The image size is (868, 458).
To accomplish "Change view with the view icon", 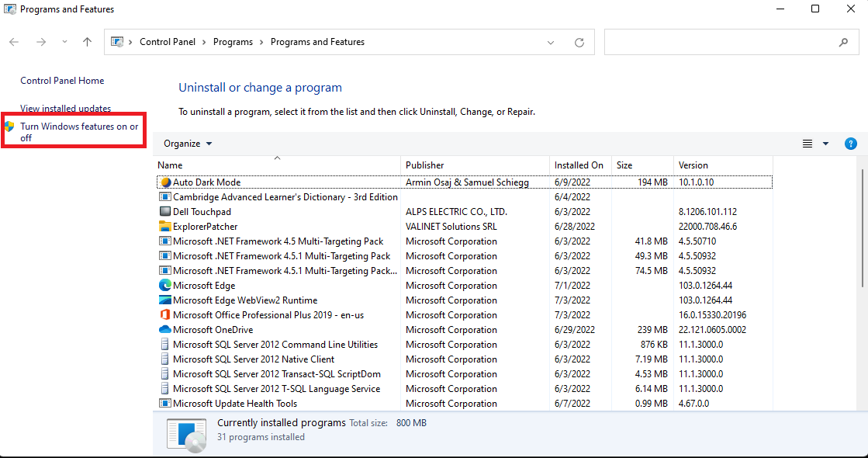I will click(807, 144).
